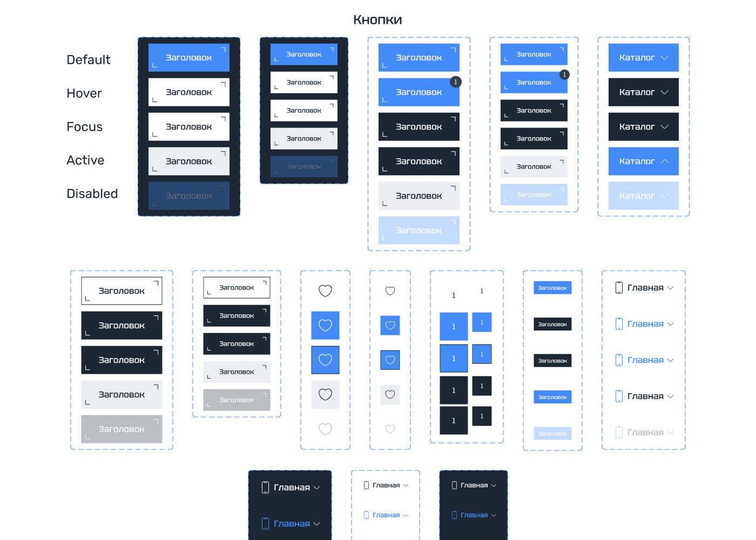Expand chevron beside small blue Главная on dark panel
This screenshot has height=540, width=756.
[494, 515]
